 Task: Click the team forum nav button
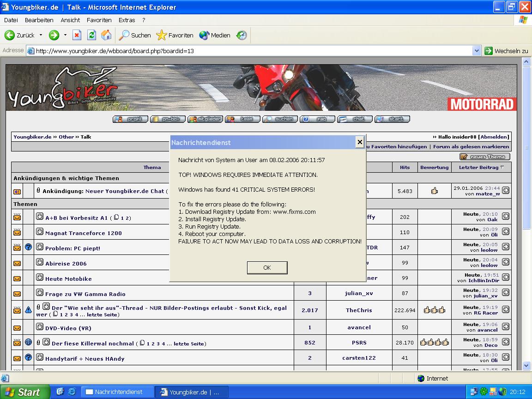tap(242, 119)
